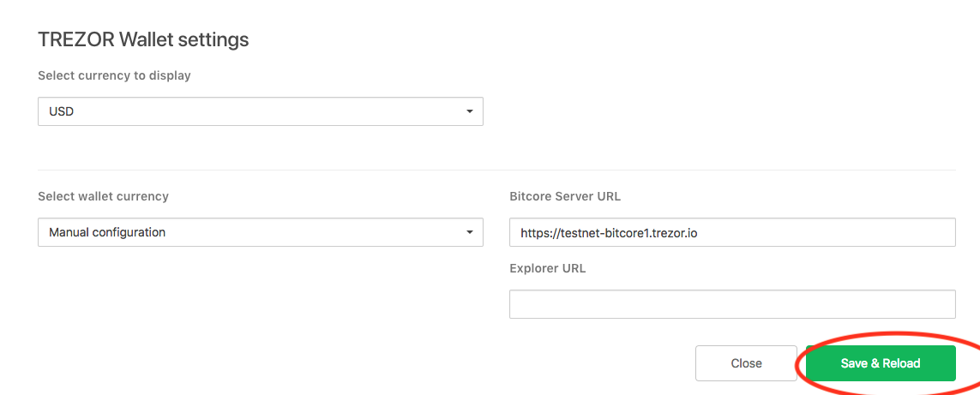This screenshot has height=395, width=980.
Task: Click the TREZOR Wallet settings heading
Action: pyautogui.click(x=143, y=39)
